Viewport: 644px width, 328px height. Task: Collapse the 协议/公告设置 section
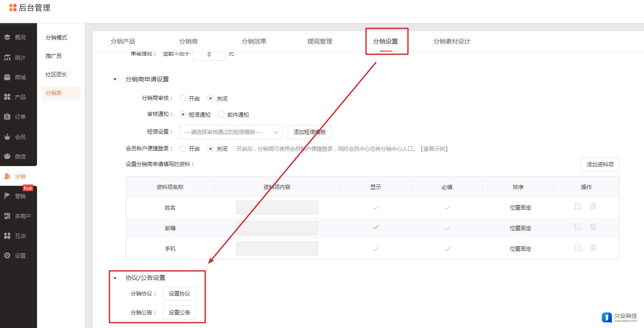[x=115, y=278]
